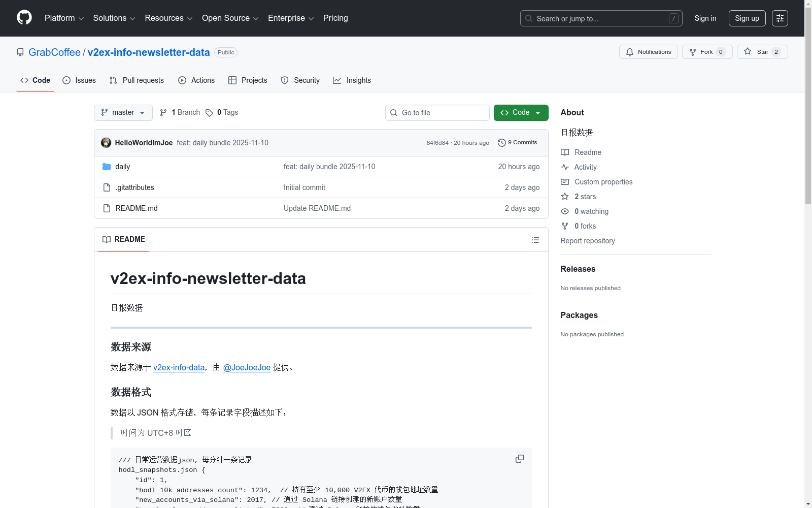Screen dimensions: 812x508
Task: Click the star count badge 2
Action: coord(776,52)
